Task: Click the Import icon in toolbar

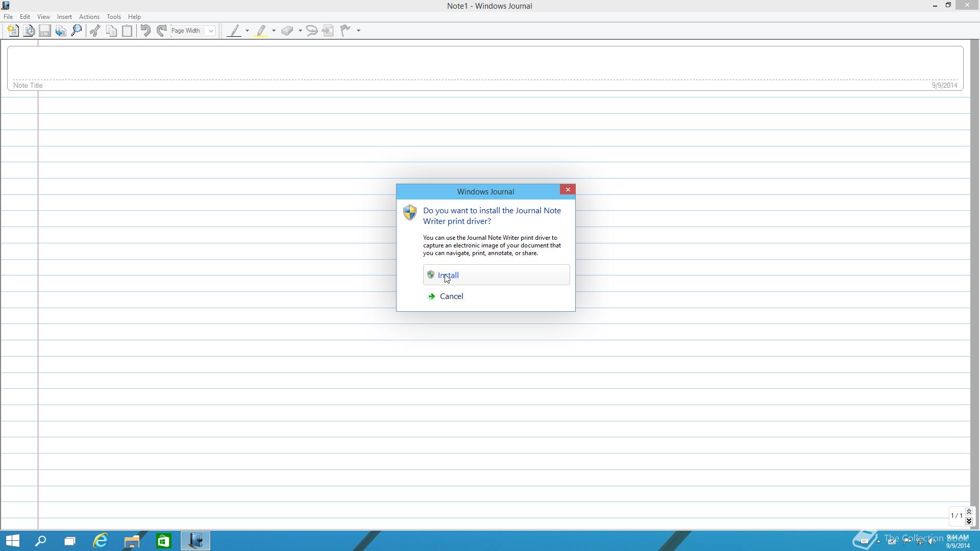Action: pos(61,31)
